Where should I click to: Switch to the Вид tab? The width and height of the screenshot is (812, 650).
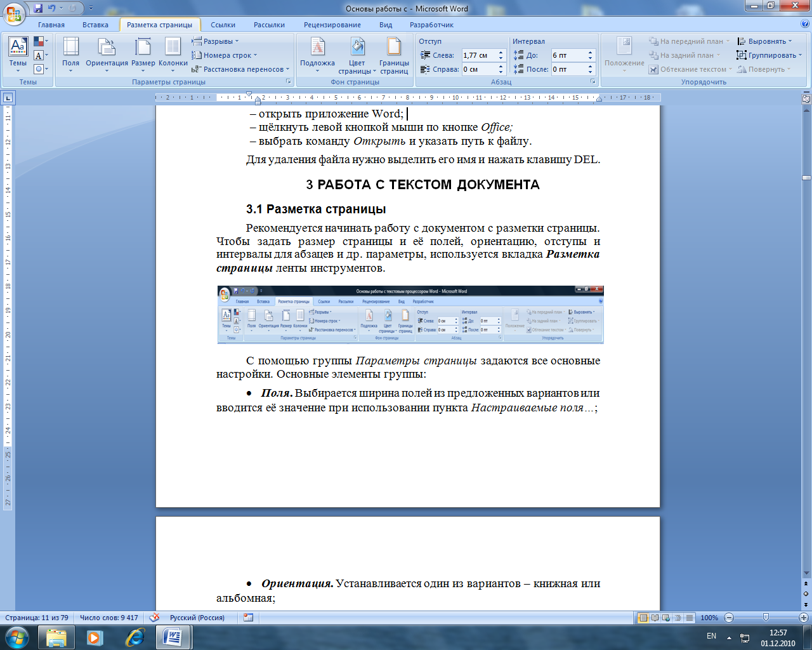[386, 25]
